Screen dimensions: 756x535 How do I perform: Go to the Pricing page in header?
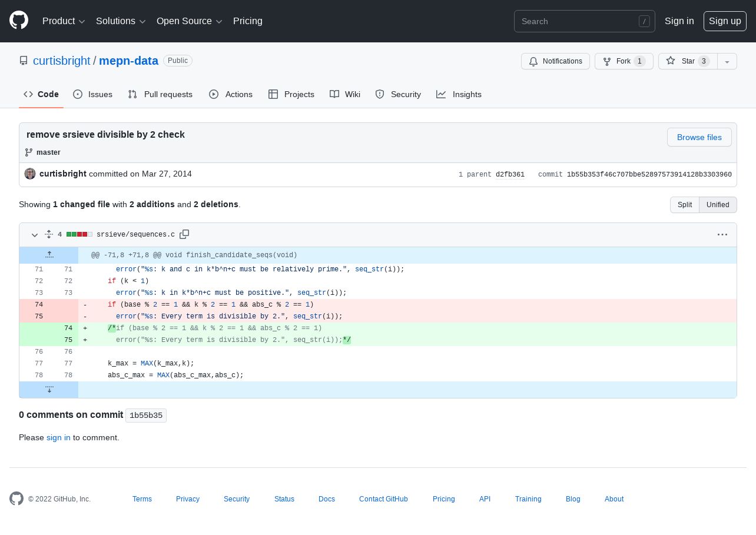click(248, 21)
